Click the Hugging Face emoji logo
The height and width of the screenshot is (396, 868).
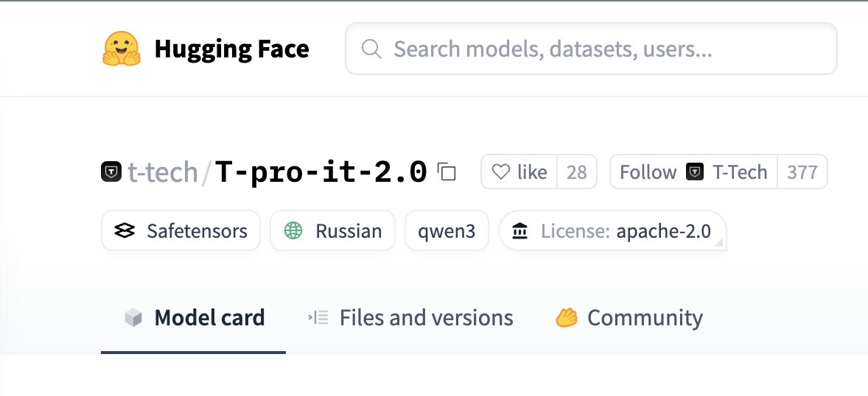122,49
